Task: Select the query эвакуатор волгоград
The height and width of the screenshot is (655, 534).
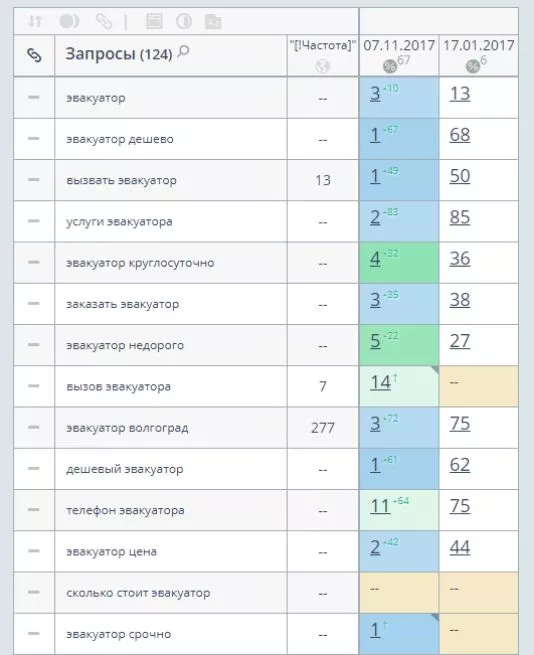Action: (127, 428)
